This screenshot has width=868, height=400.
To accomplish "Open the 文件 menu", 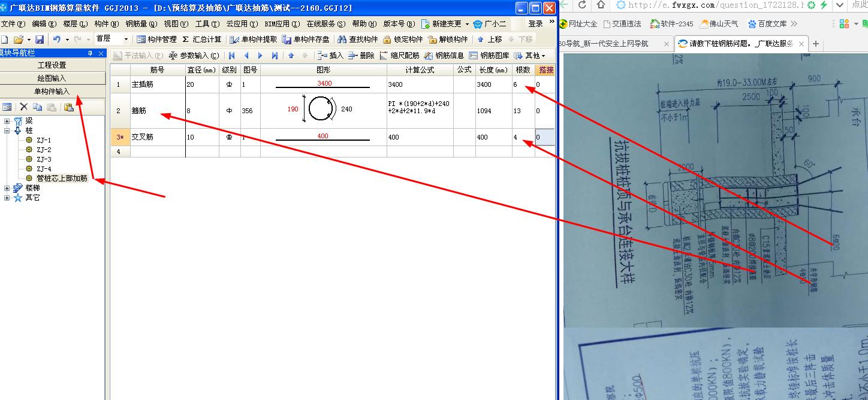I will click(x=13, y=24).
